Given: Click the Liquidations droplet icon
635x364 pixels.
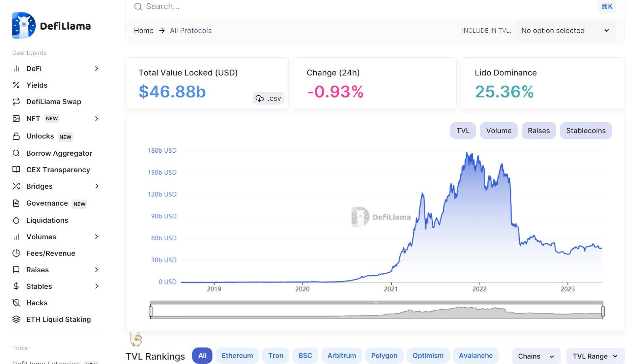Looking at the screenshot, I should pyautogui.click(x=16, y=220).
